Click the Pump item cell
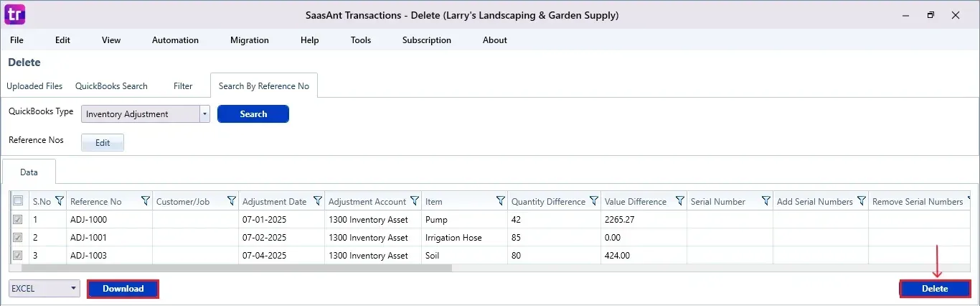The width and height of the screenshot is (980, 306). [464, 220]
